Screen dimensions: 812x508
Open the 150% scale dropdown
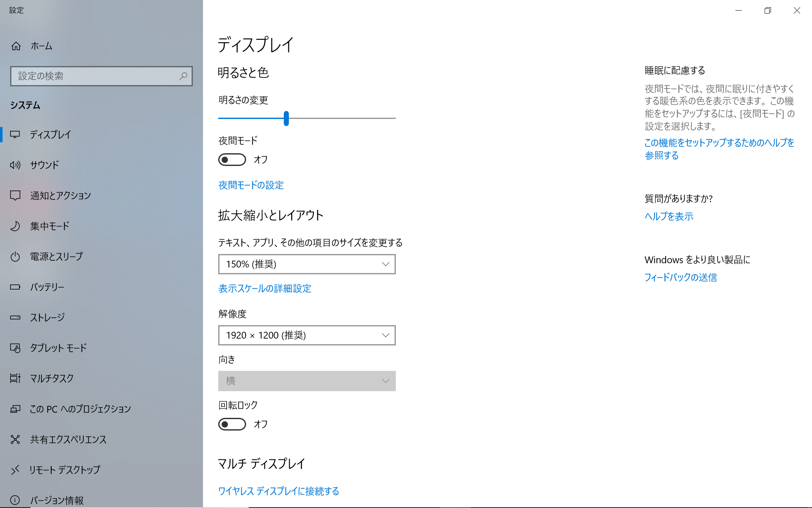click(x=307, y=264)
